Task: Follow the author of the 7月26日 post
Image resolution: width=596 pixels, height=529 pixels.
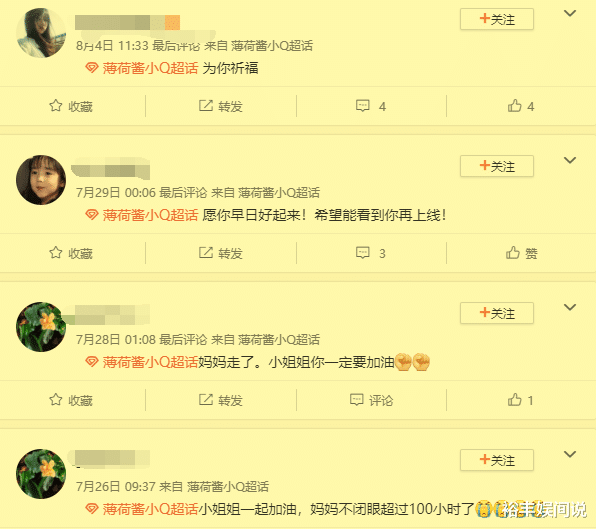Action: [497, 460]
